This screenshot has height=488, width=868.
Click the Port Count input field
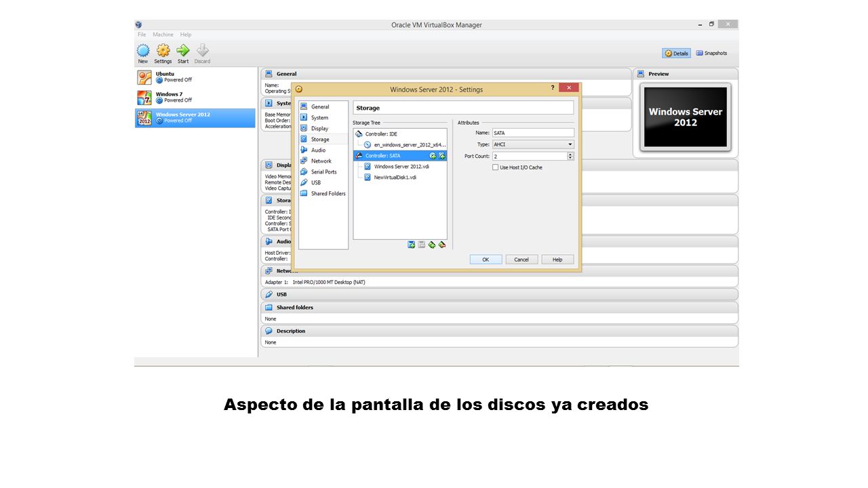click(530, 156)
